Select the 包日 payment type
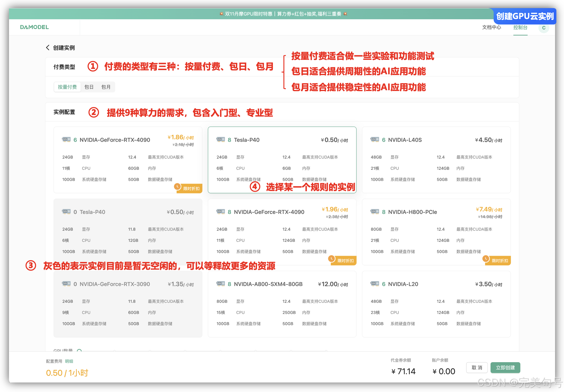Screen dimensions: 564x392 tap(89, 87)
